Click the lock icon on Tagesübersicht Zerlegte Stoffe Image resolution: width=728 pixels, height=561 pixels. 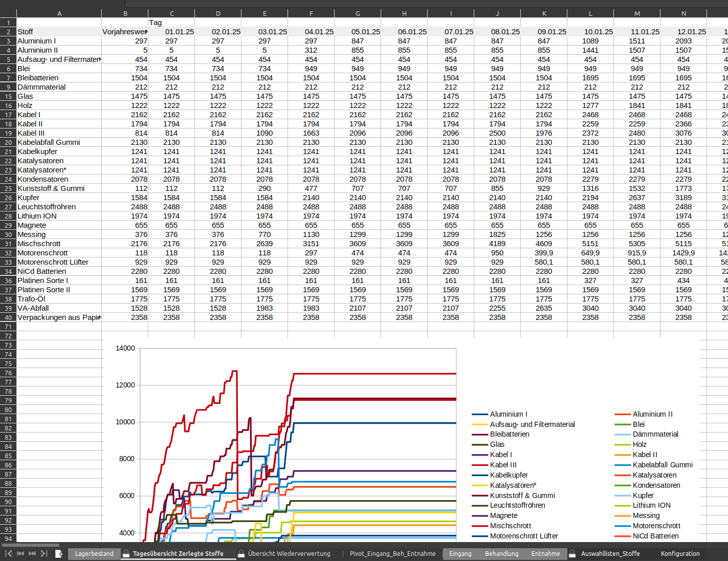126,553
